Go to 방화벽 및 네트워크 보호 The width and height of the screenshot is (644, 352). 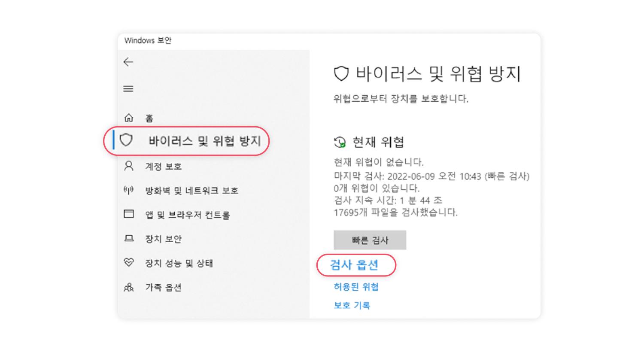(x=191, y=191)
